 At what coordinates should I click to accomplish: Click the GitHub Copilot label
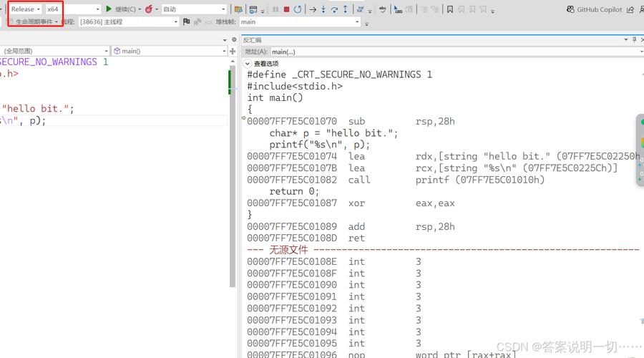click(599, 9)
